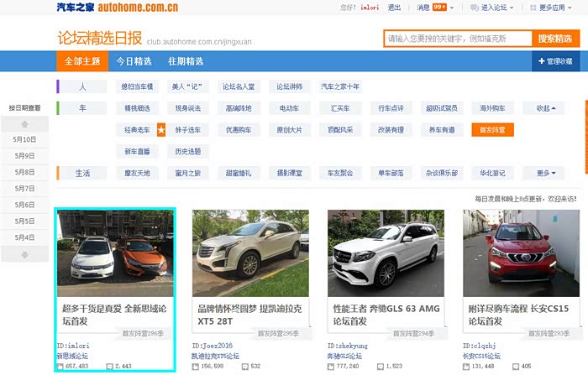This screenshot has height=375, width=588.
Task: Open the 奔驰GLS 63 AMG post thumbnail
Action: [385, 250]
